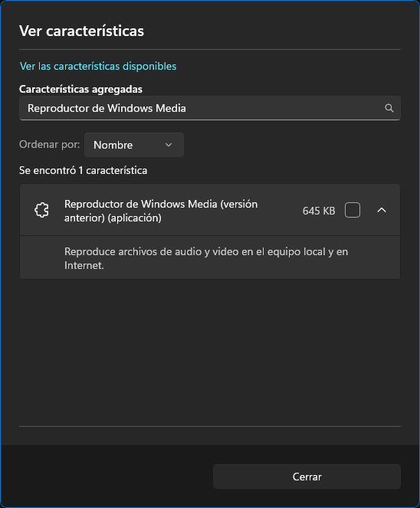Open Ver las características disponibles link

(x=98, y=66)
